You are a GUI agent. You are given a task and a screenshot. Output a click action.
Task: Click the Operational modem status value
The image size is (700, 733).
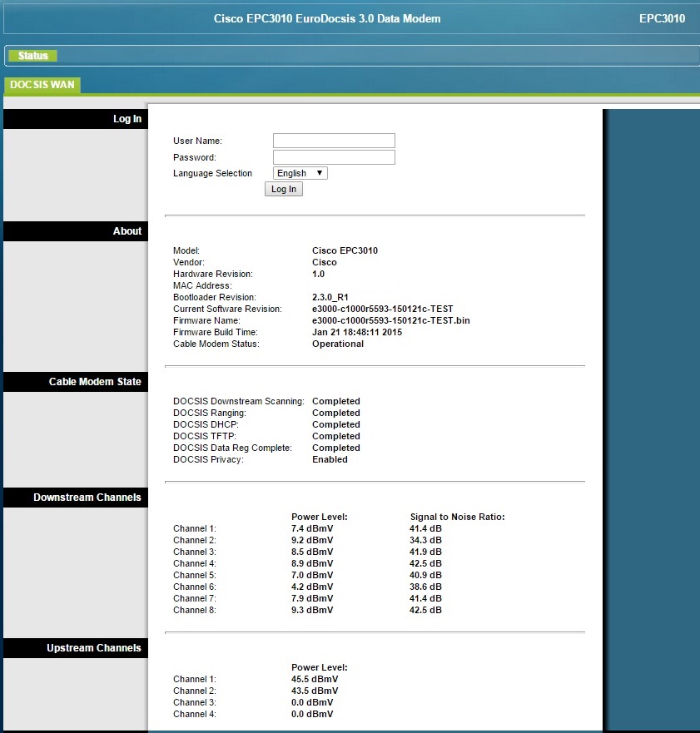(x=338, y=344)
